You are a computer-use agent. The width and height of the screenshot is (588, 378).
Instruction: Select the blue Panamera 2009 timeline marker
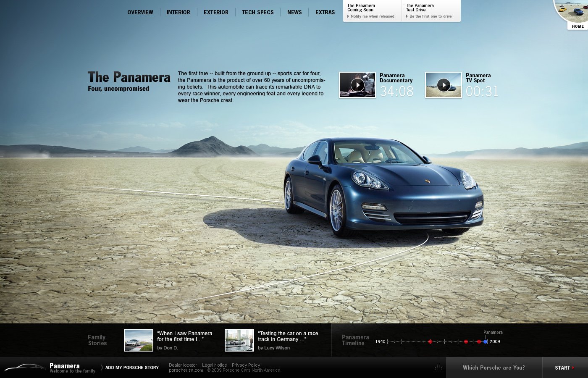[x=486, y=342]
